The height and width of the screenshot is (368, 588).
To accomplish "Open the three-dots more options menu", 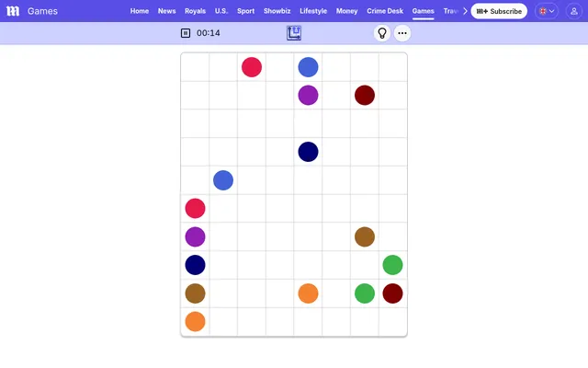I will tap(402, 33).
